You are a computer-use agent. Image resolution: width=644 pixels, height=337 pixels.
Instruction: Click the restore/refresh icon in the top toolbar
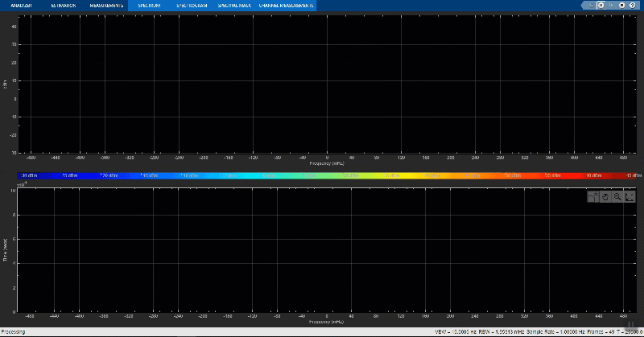click(x=591, y=6)
